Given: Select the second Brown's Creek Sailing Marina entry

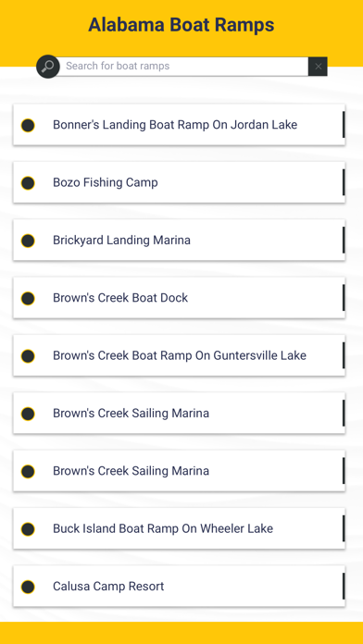Looking at the screenshot, I should (180, 471).
